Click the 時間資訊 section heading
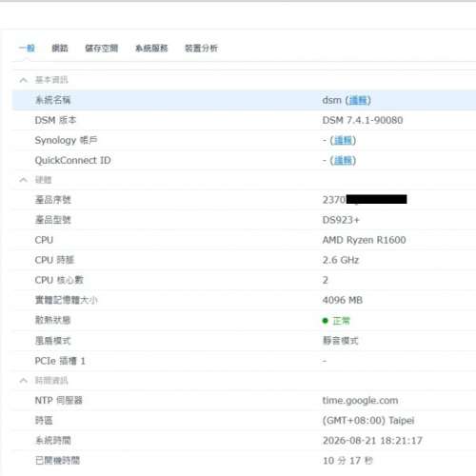 [x=51, y=380]
